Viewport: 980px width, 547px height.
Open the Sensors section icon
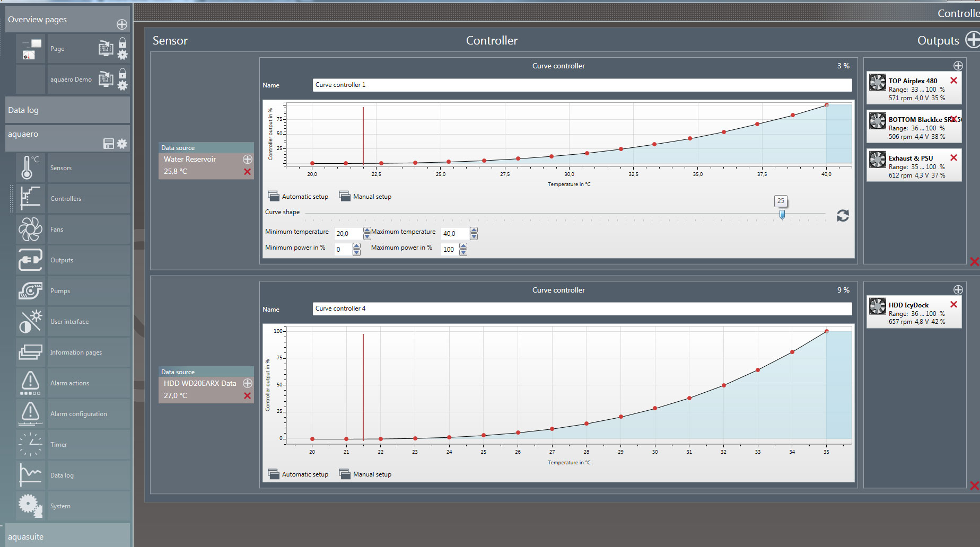pyautogui.click(x=30, y=167)
